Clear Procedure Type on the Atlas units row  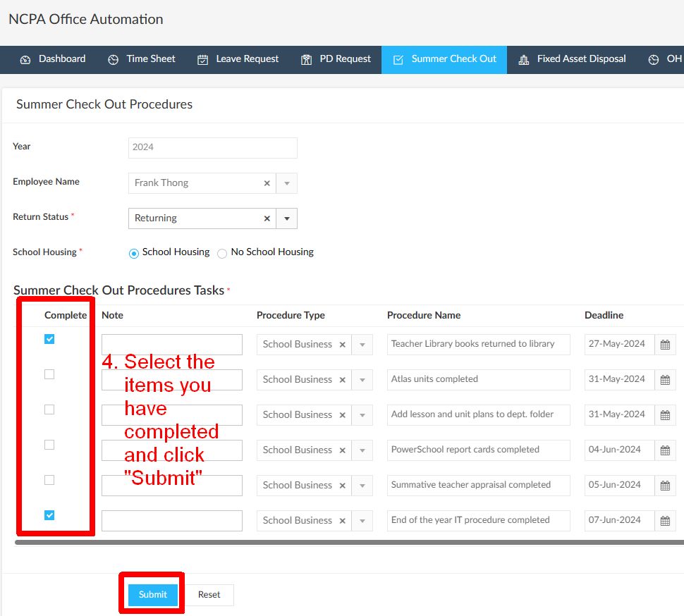click(x=343, y=380)
